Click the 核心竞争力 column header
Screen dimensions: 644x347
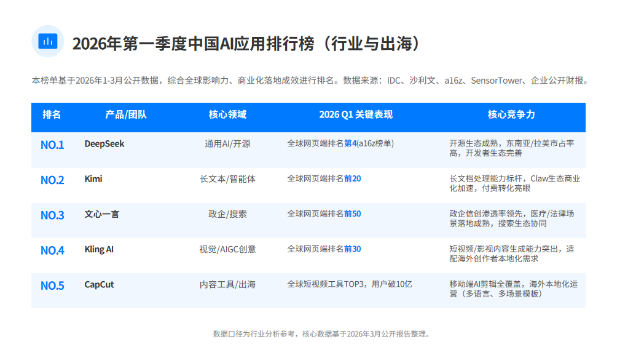coord(511,114)
